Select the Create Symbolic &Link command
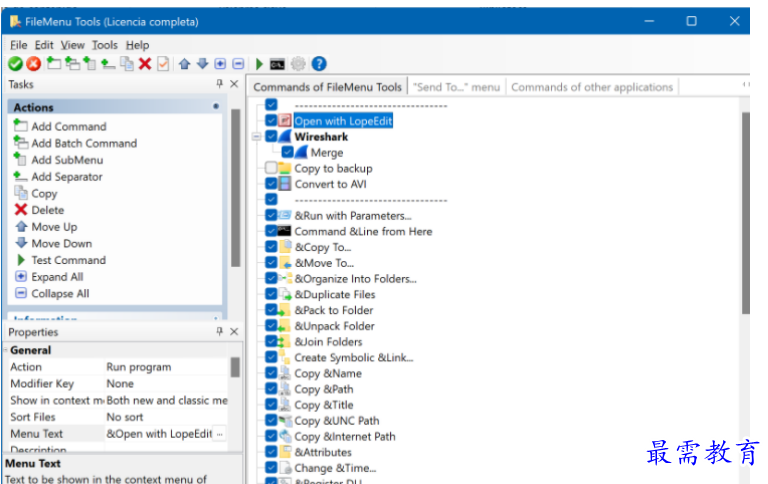The width and height of the screenshot is (768, 484). [354, 358]
